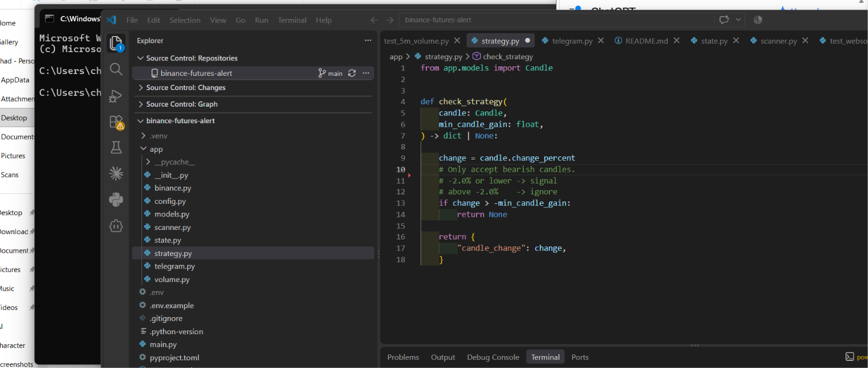
Task: Close the telegram.py editor tab
Action: point(601,40)
